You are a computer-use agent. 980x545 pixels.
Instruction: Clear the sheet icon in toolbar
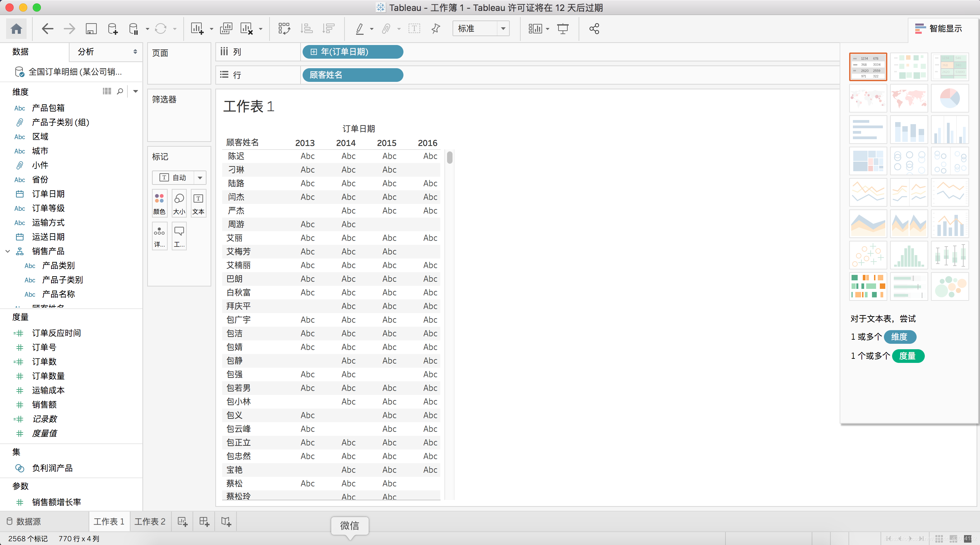(x=246, y=29)
